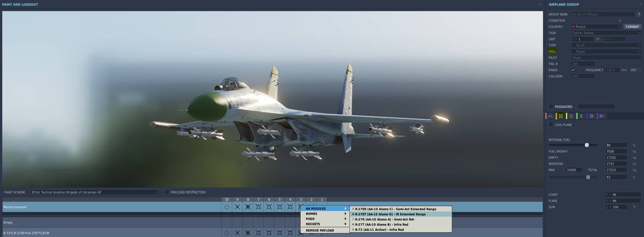Expand the Rockets submenu
The width and height of the screenshot is (644, 237).
point(325,224)
